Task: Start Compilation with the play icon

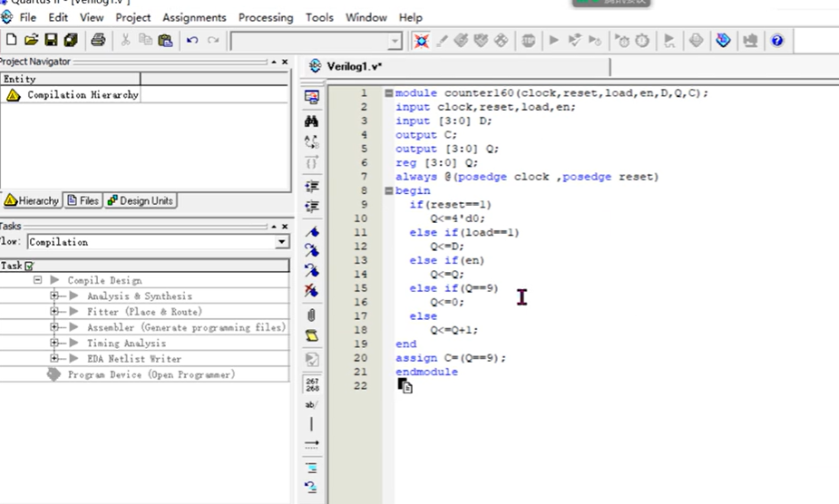Action: coord(554,40)
